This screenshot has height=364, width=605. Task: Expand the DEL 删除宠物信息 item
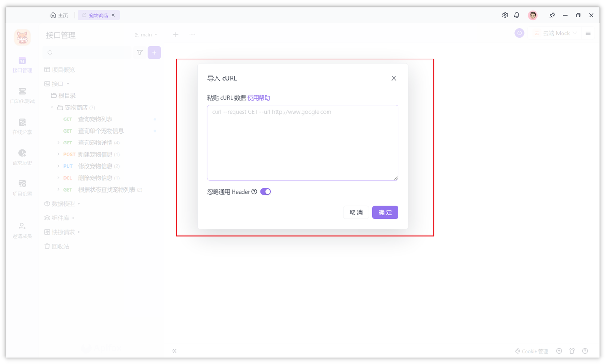58,178
